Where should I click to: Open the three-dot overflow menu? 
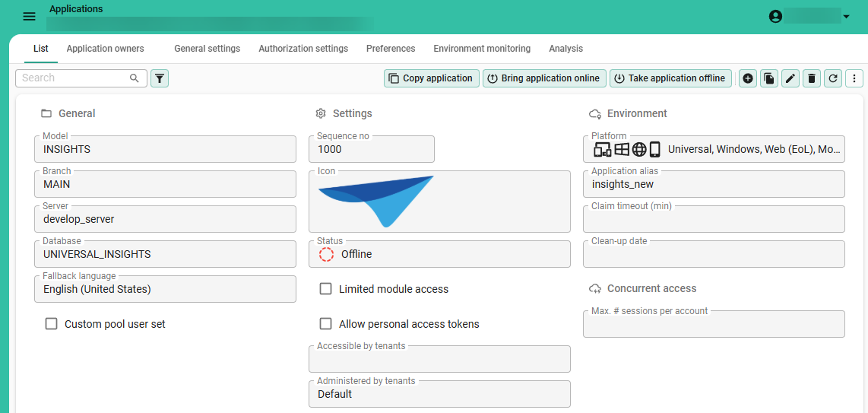coord(854,78)
